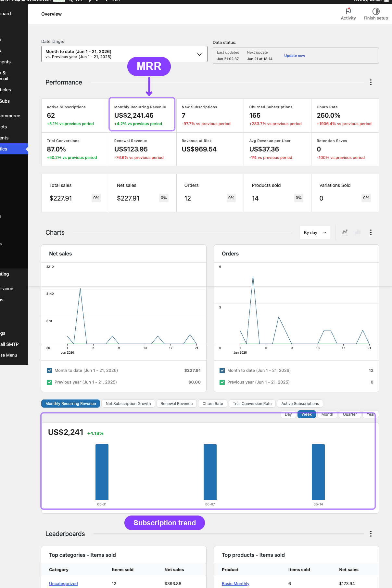Click the Update now link

295,56
